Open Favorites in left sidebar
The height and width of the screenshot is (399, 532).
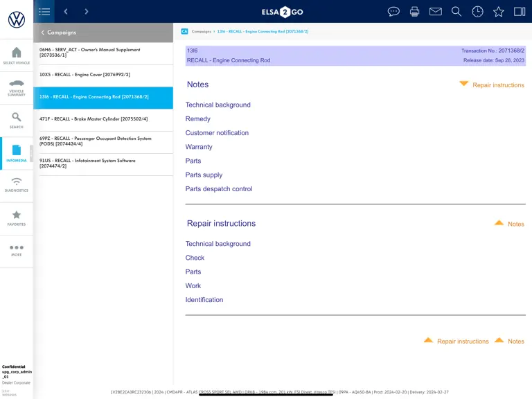coord(17,218)
